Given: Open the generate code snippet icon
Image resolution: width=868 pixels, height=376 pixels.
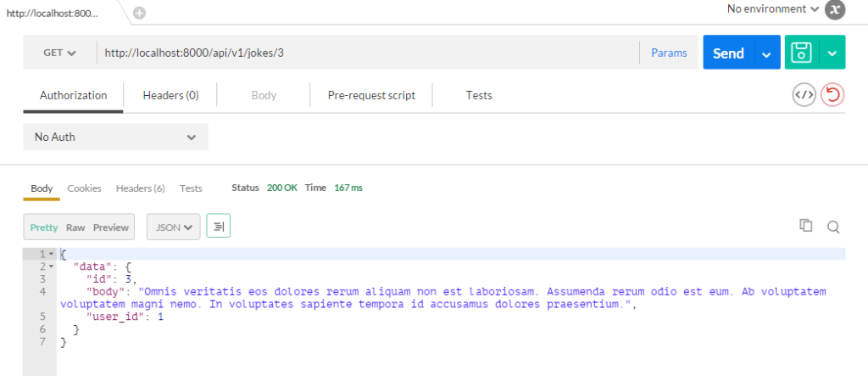Looking at the screenshot, I should click(x=804, y=95).
